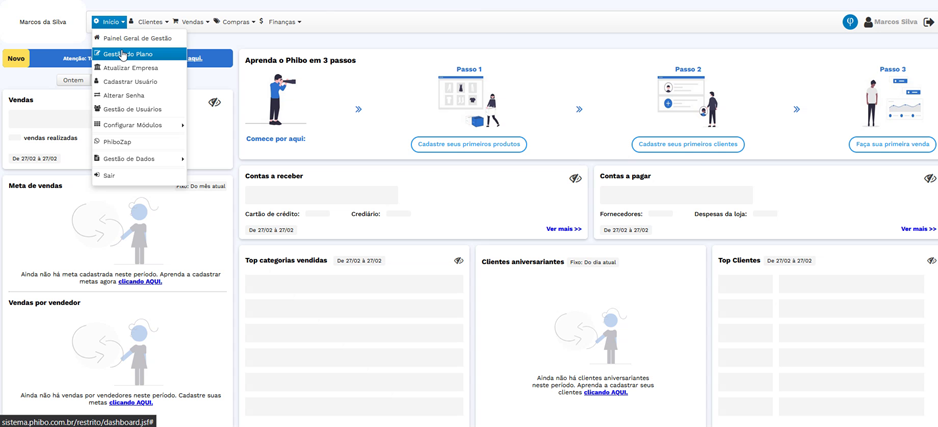Click Faça sua primeira venda button
Screen dimensions: 938x427
pyautogui.click(x=892, y=144)
